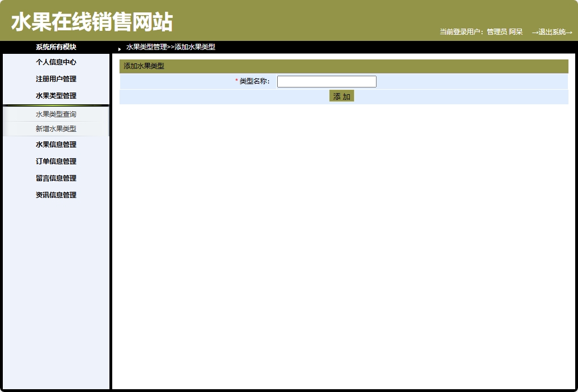Image resolution: width=578 pixels, height=392 pixels.
Task: Click the 水果类型管理 breadcrumb text
Action: tap(141, 47)
